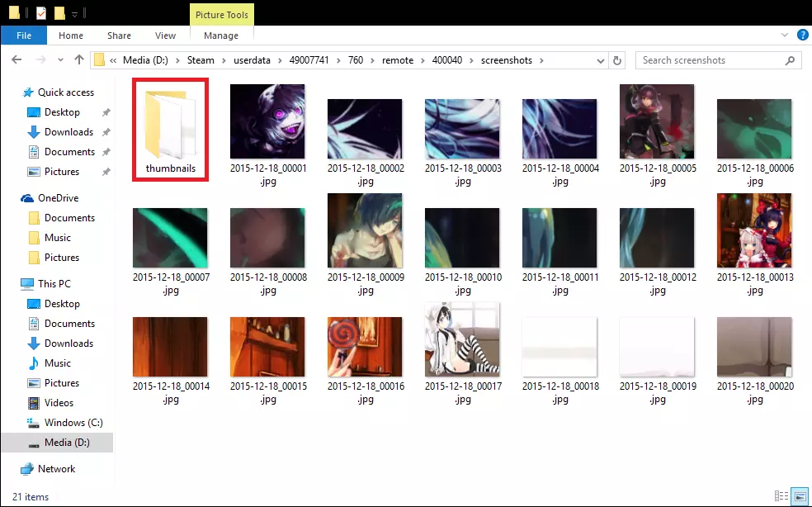The height and width of the screenshot is (507, 812).
Task: Open pinned Pictures under Quick access
Action: [62, 171]
